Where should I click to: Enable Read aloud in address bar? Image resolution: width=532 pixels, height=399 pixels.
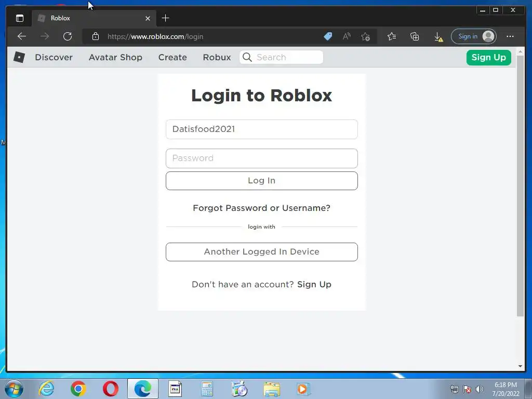[x=347, y=36]
